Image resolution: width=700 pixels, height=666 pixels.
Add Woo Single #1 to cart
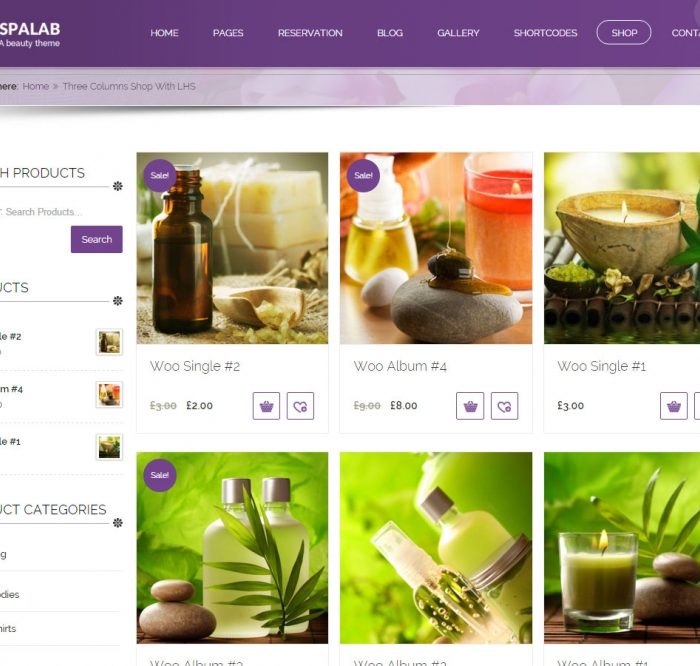coord(674,406)
